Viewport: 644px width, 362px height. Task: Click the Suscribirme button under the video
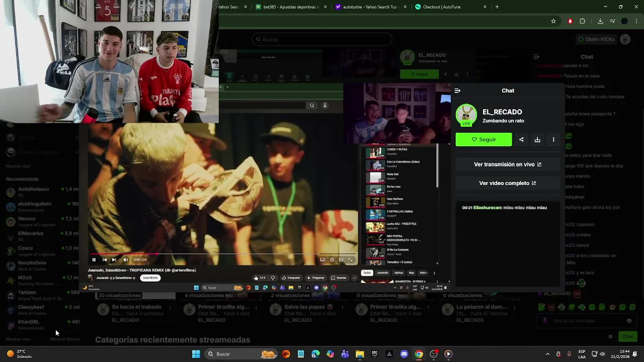pyautogui.click(x=150, y=278)
